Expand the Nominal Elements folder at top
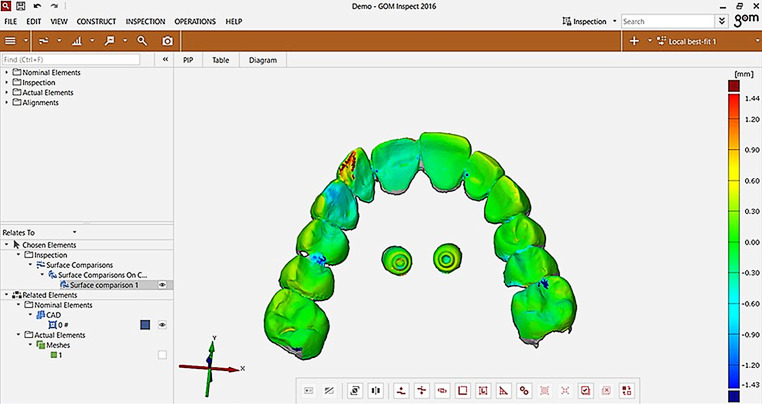 (7, 72)
